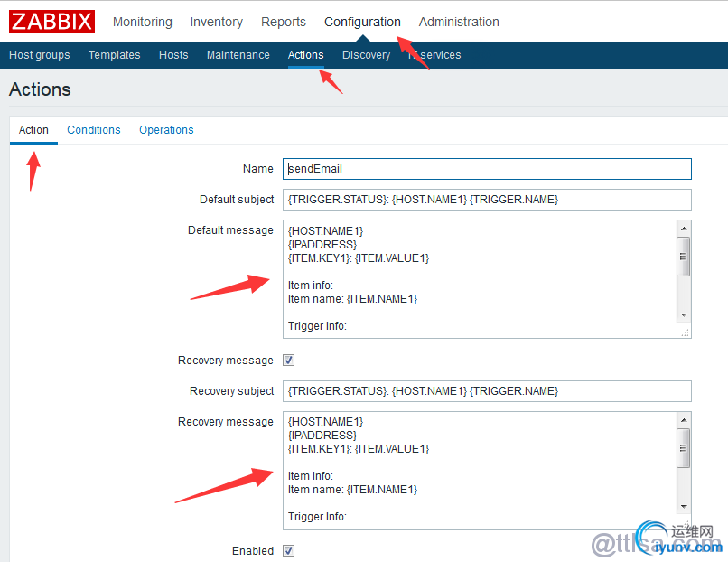Click the ZABBIX logo

tap(52, 22)
